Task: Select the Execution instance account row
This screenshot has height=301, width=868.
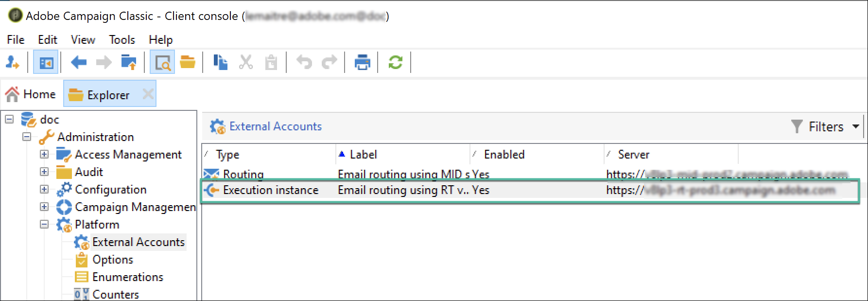Action: [x=530, y=190]
